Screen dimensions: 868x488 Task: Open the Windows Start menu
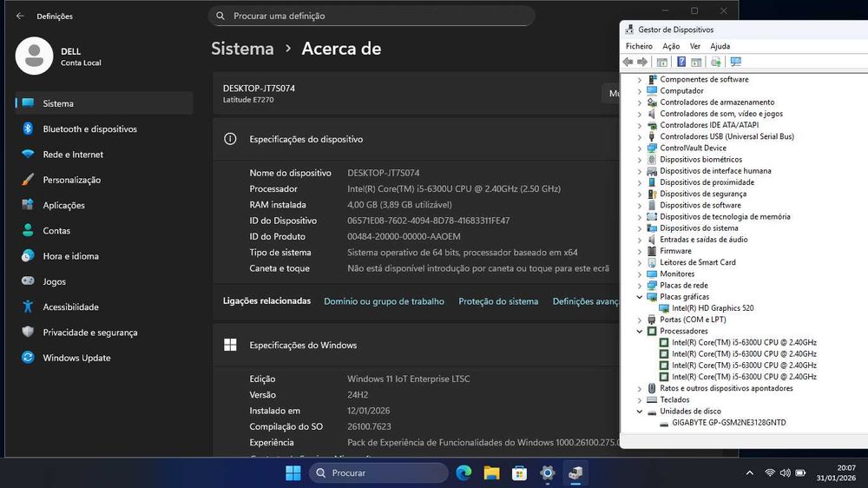coord(293,473)
